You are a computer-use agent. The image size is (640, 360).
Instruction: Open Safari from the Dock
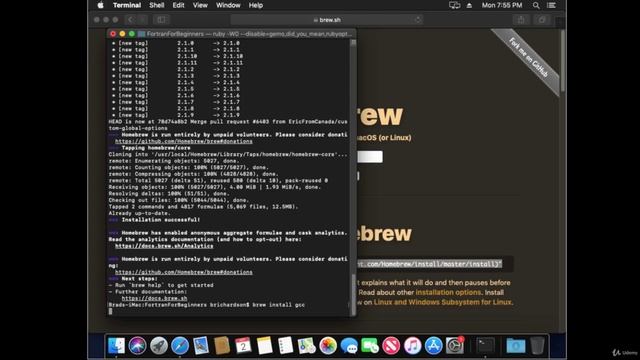(180, 346)
